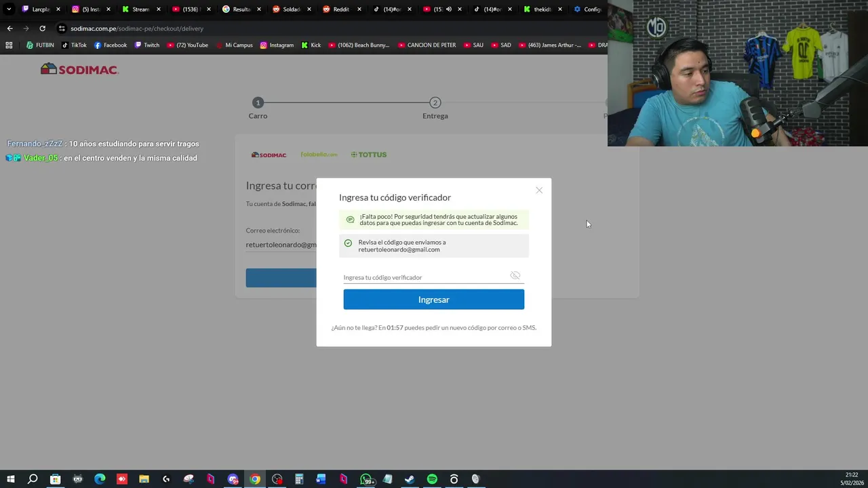Open the SAD bookmark
This screenshot has height=488, width=868.
[501, 45]
